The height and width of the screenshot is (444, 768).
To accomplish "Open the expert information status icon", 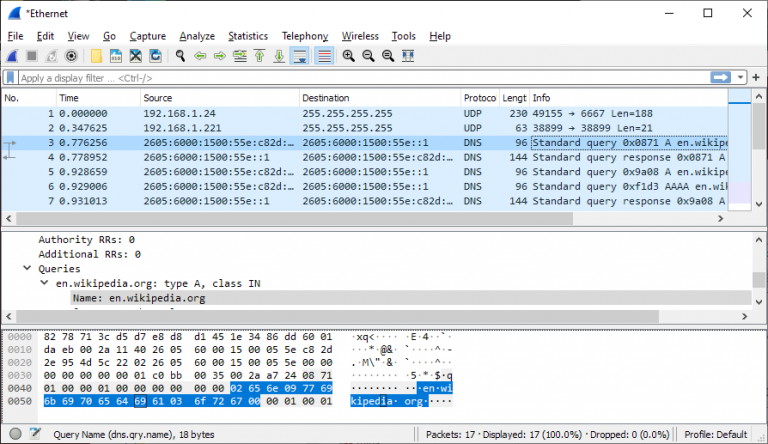I will (11, 434).
